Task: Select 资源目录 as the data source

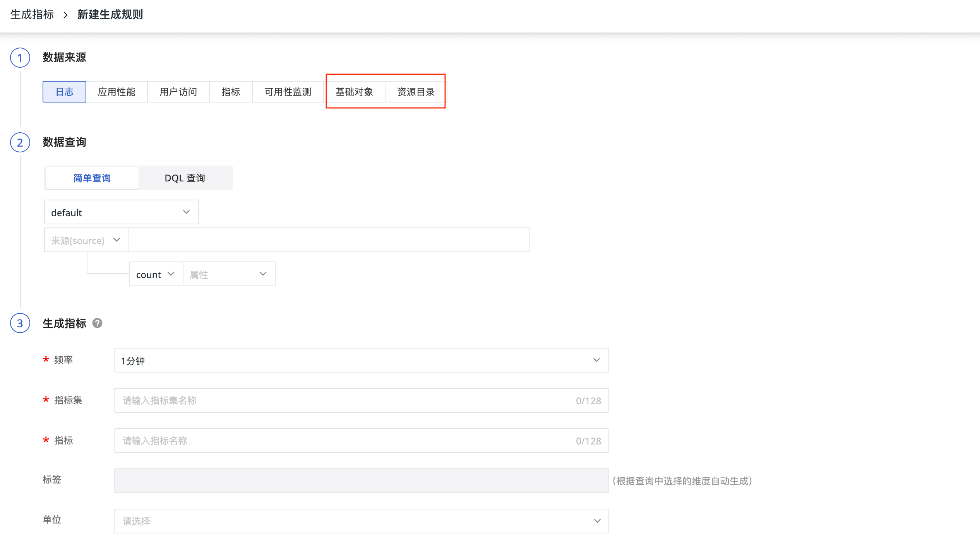Action: point(416,92)
